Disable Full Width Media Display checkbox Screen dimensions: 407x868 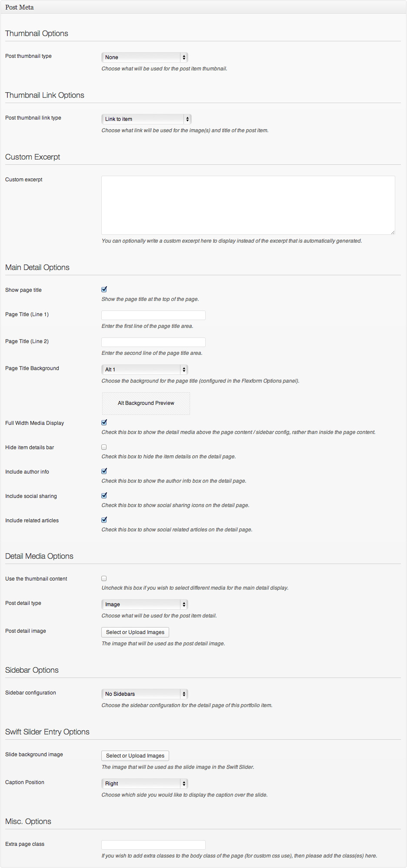pos(104,423)
